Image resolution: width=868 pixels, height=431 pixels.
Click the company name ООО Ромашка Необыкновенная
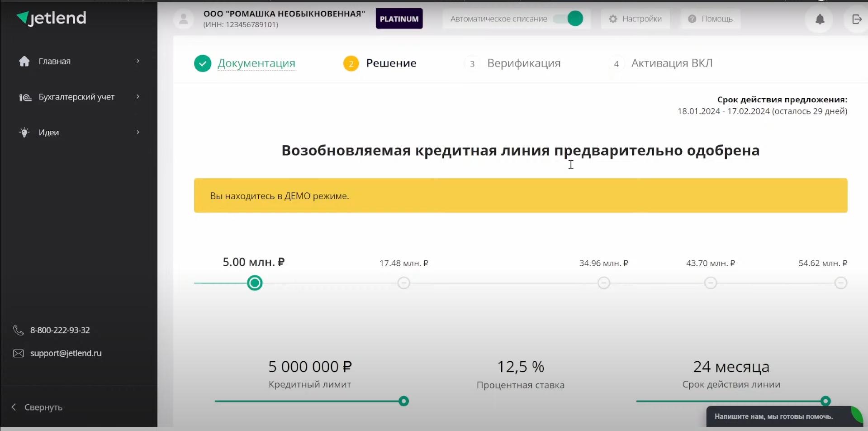click(284, 14)
